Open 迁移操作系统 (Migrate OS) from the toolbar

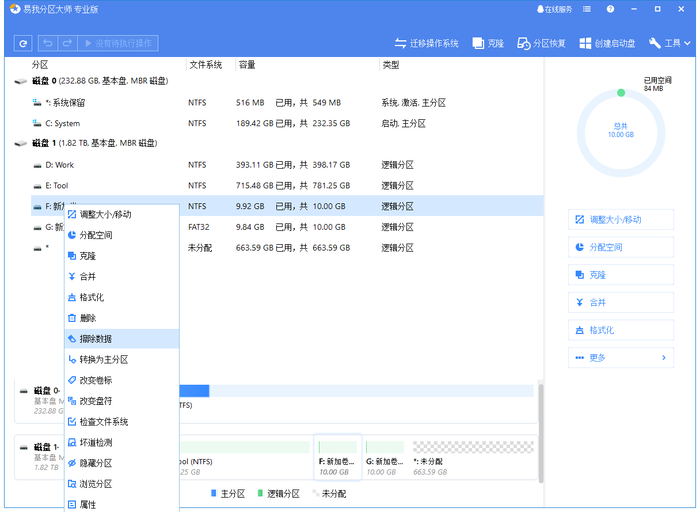point(426,43)
